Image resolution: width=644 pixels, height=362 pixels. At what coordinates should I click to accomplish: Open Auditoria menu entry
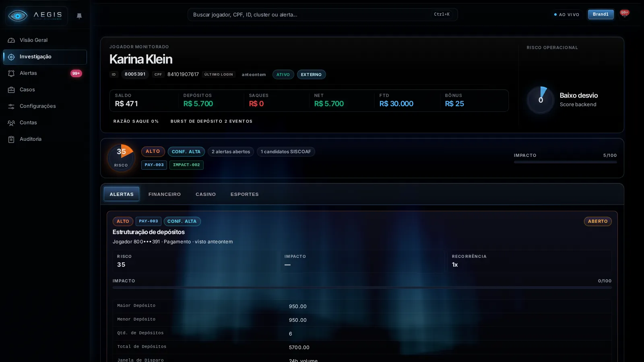coord(45,139)
